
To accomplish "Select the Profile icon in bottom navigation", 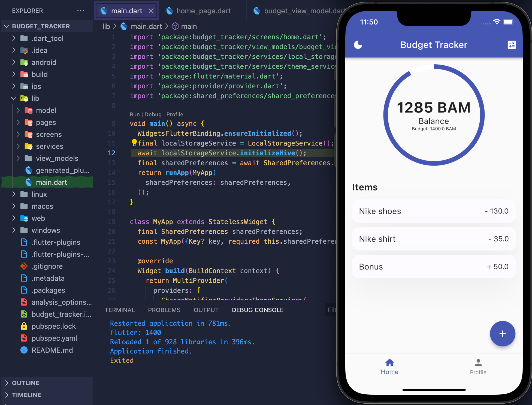I will [478, 362].
